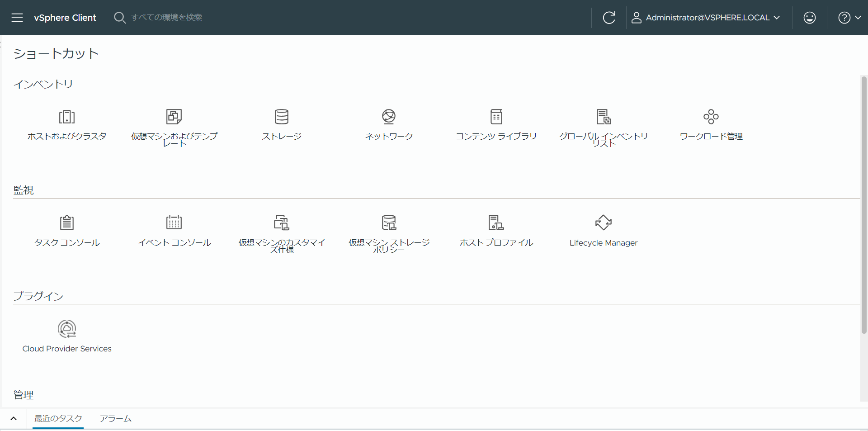The height and width of the screenshot is (431, 868).
Task: Open タスク コンソール icon
Action: pyautogui.click(x=67, y=223)
